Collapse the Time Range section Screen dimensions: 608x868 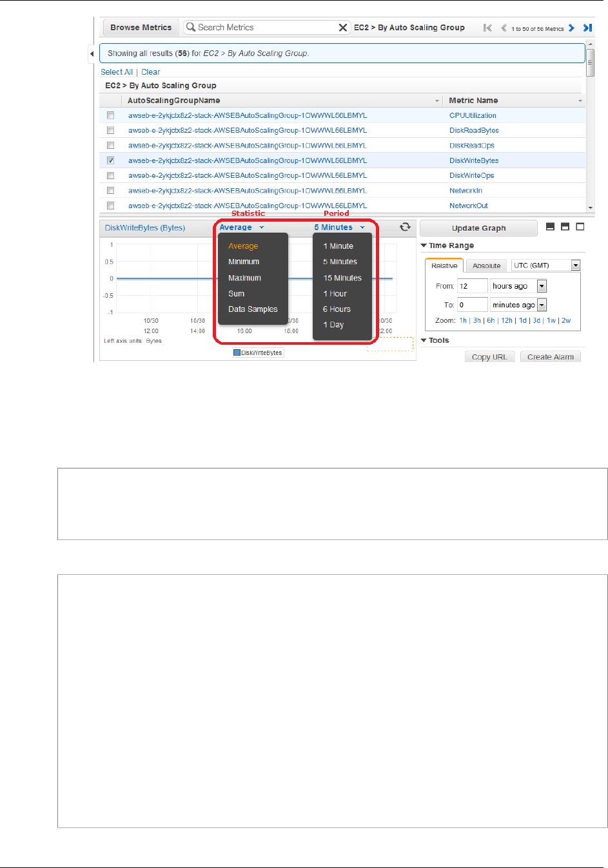[424, 246]
